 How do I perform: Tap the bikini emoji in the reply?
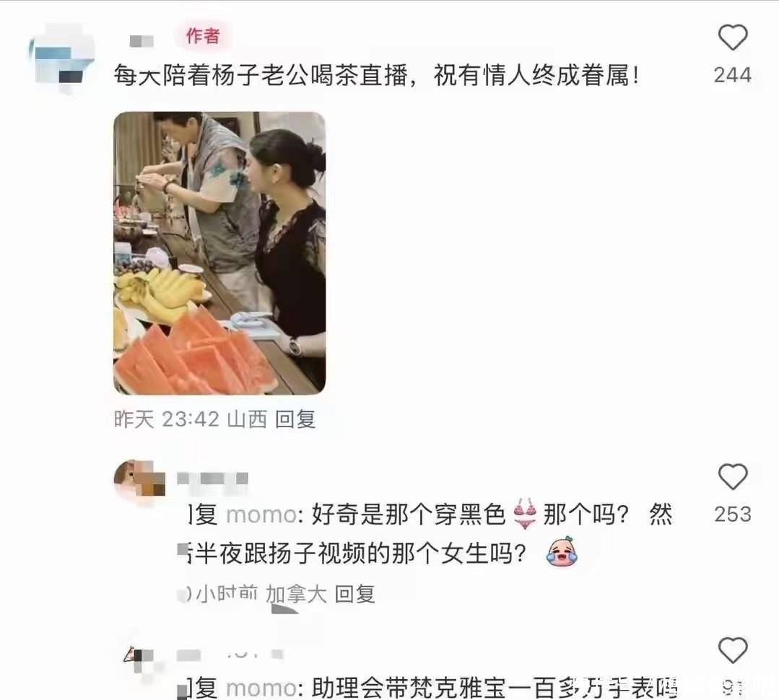click(x=525, y=514)
